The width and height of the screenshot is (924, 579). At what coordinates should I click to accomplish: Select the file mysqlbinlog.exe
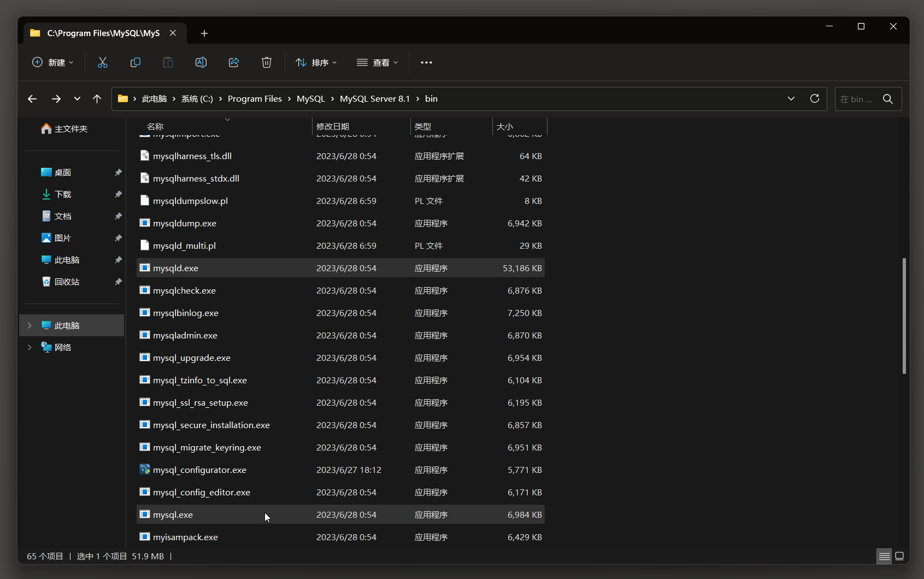tap(340, 313)
